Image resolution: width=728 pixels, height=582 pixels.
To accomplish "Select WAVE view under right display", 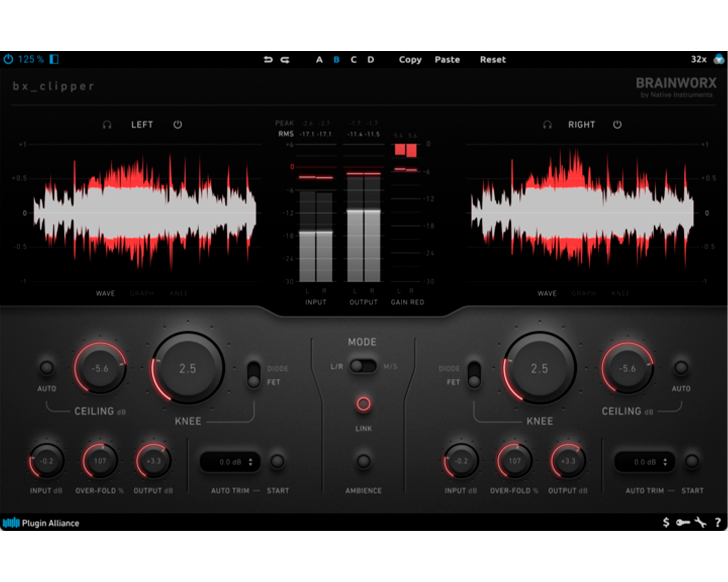I will pos(547,293).
